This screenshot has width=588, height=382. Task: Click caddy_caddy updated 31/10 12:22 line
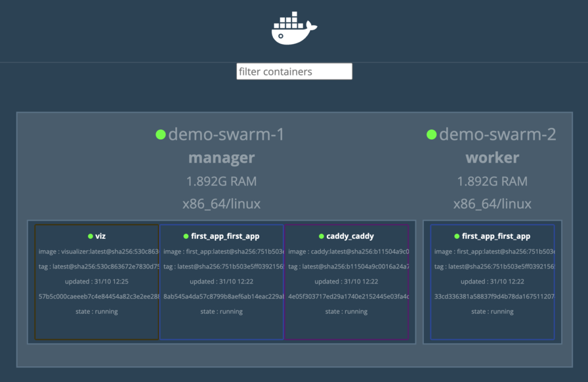coord(346,282)
